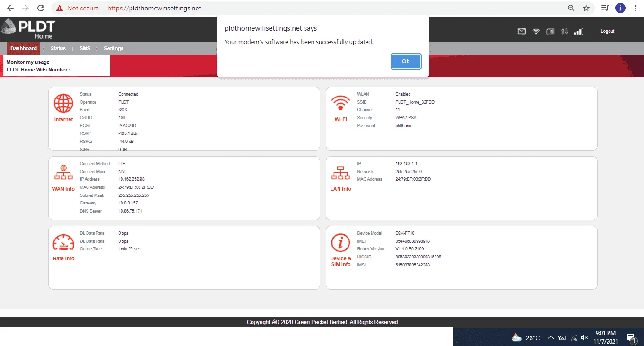Click the LAN Info network icon

coord(340,173)
